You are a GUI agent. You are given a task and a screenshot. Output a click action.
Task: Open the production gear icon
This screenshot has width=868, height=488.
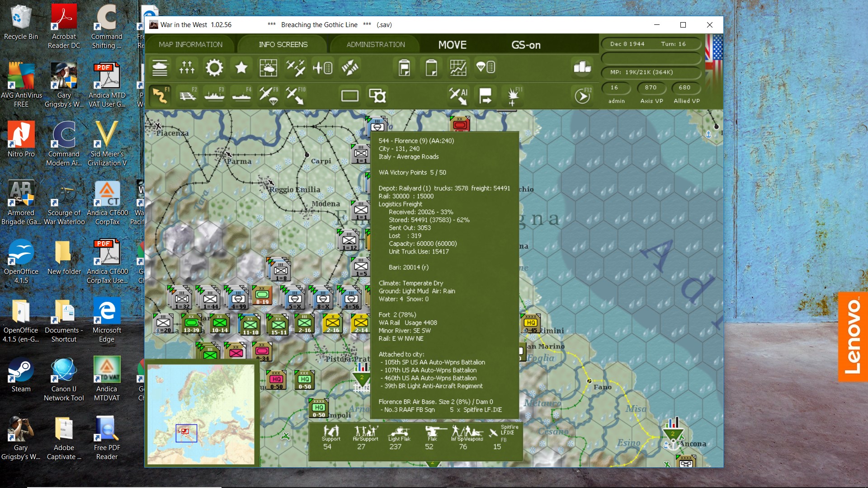pos(214,68)
